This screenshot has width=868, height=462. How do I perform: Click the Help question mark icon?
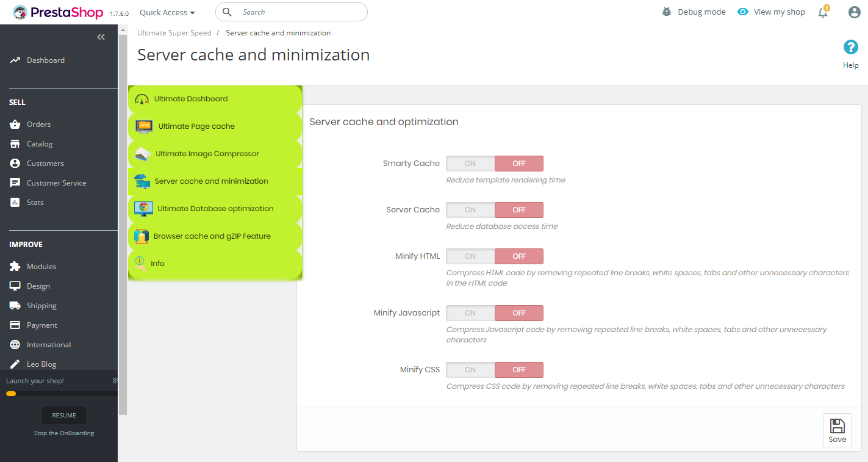(x=851, y=47)
